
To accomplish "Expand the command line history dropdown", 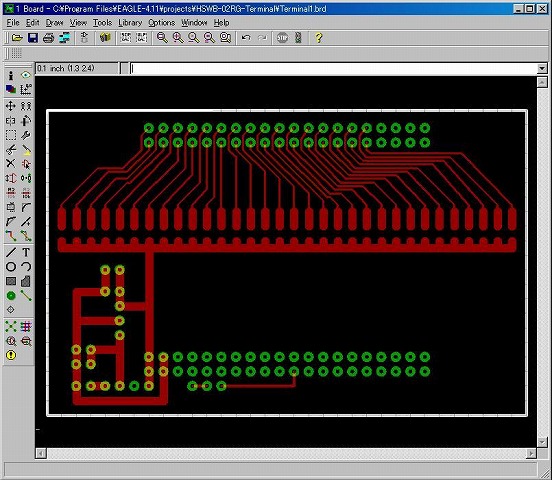I will 542,68.
